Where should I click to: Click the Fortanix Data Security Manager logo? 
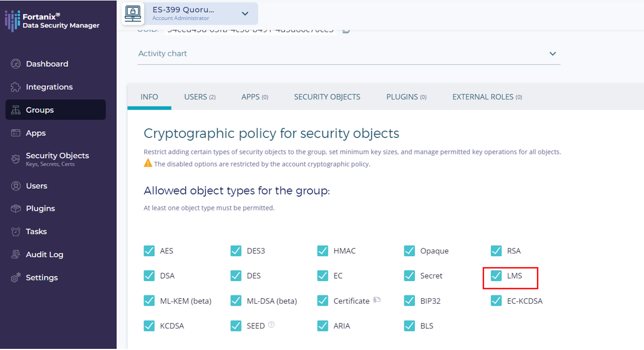point(52,21)
